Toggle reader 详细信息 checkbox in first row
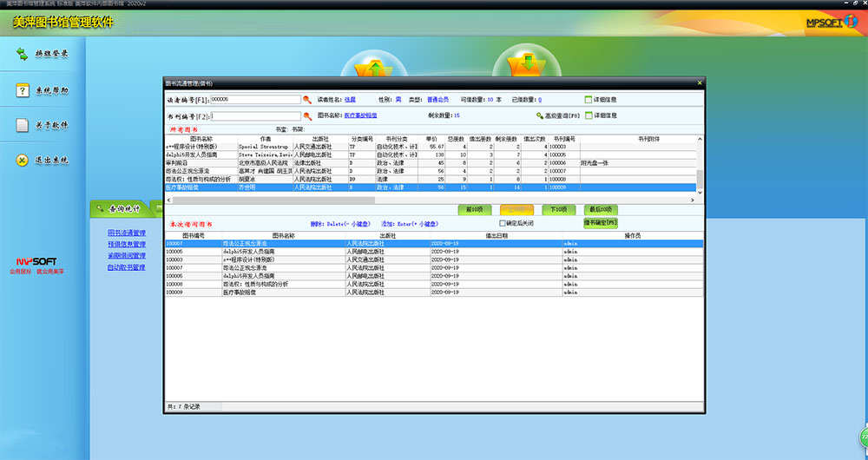 click(x=589, y=100)
